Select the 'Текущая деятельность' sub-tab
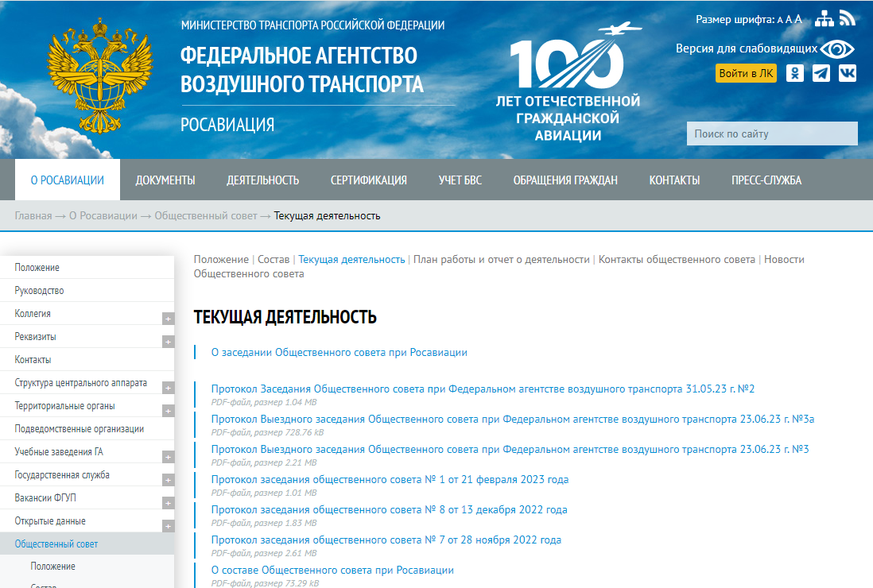 351,259
